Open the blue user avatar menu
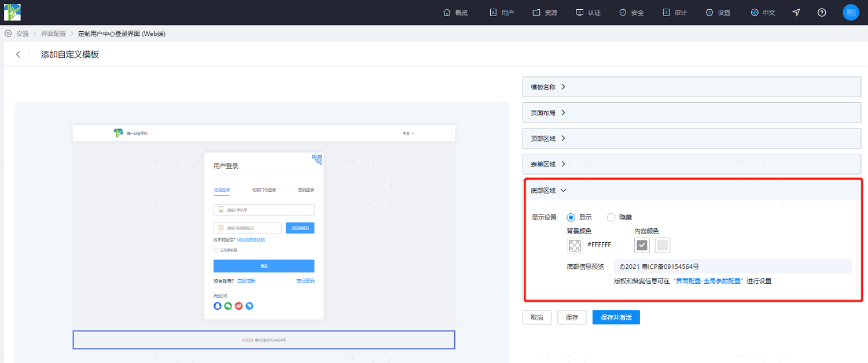The height and width of the screenshot is (363, 868). [x=851, y=12]
